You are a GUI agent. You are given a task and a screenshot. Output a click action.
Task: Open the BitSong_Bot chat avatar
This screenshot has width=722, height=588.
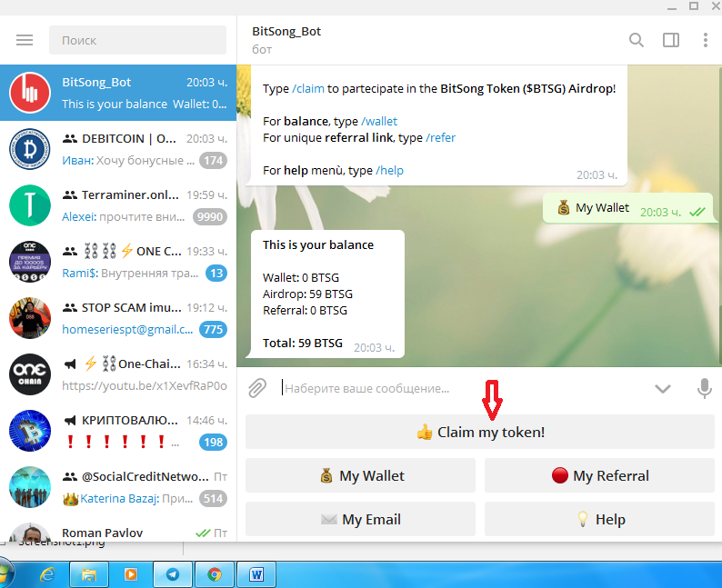click(30, 93)
